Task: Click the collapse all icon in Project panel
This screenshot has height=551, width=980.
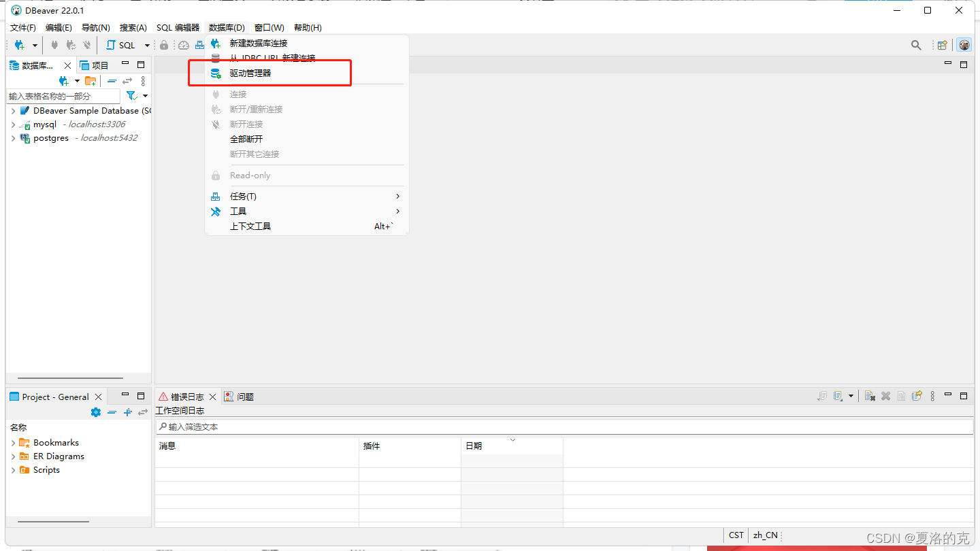Action: point(112,412)
